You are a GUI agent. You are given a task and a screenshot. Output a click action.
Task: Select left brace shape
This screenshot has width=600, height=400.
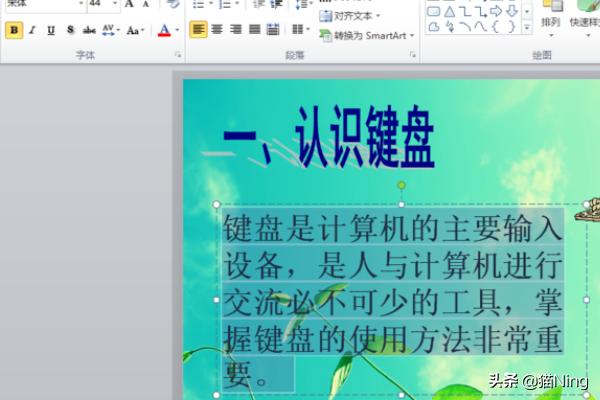click(496, 27)
